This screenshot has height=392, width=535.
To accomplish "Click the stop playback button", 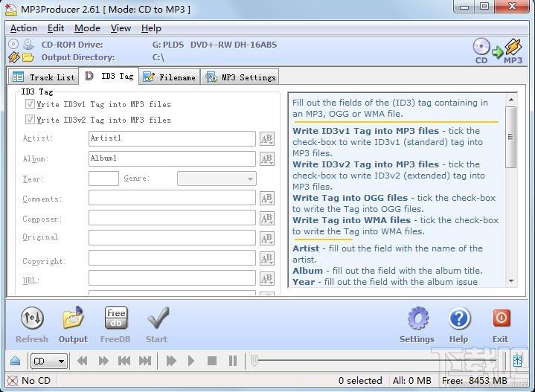I will [x=212, y=361].
